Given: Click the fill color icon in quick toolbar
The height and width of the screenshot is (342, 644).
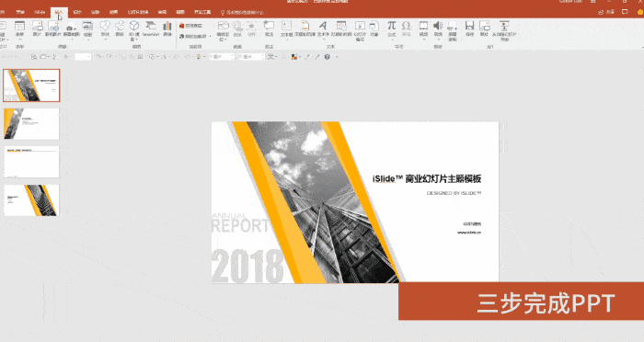Looking at the screenshot, I should coord(294,57).
